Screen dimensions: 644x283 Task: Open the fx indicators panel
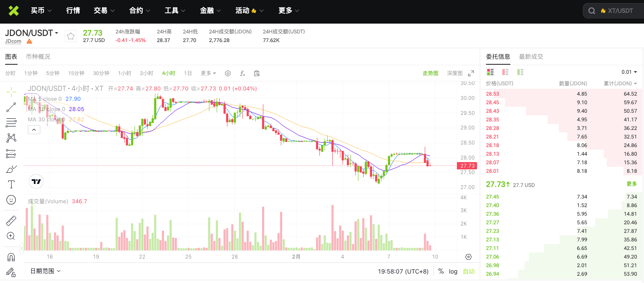(242, 73)
